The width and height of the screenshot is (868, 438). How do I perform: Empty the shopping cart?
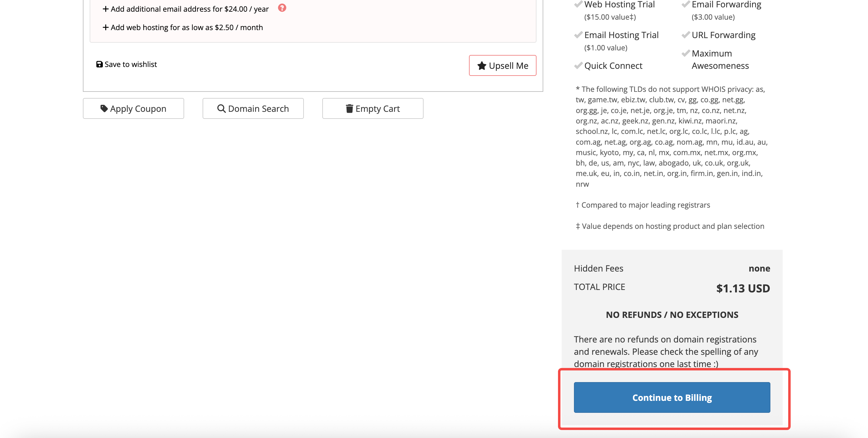click(373, 108)
